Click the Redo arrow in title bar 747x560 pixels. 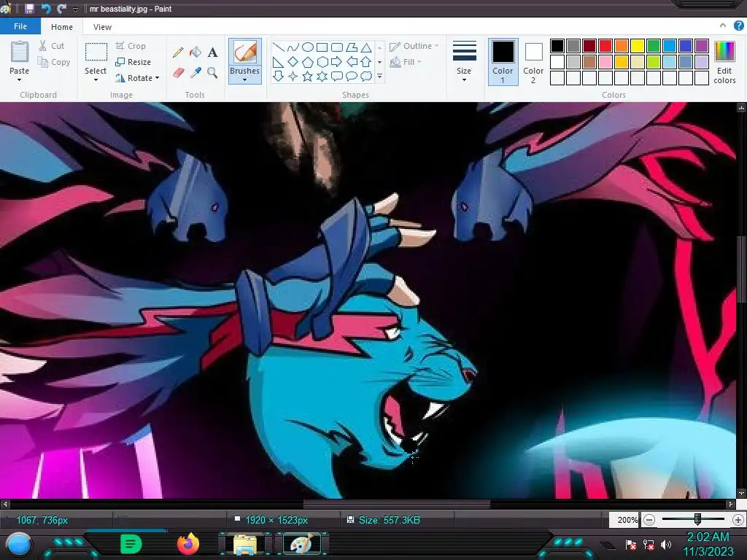tap(61, 9)
